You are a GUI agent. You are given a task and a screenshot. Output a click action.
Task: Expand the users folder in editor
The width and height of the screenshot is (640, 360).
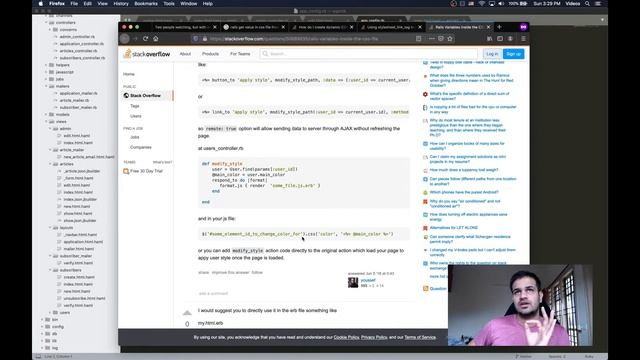coord(50,313)
